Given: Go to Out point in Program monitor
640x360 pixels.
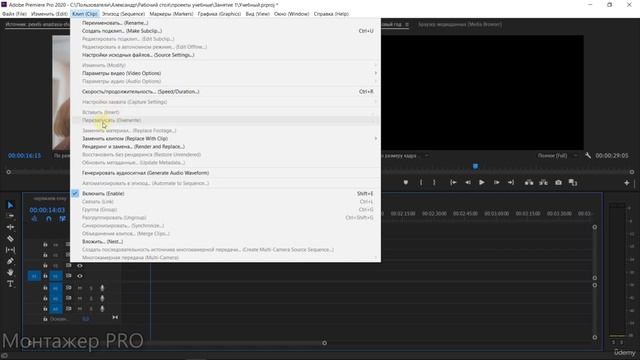Looking at the screenshot, I should (x=511, y=182).
